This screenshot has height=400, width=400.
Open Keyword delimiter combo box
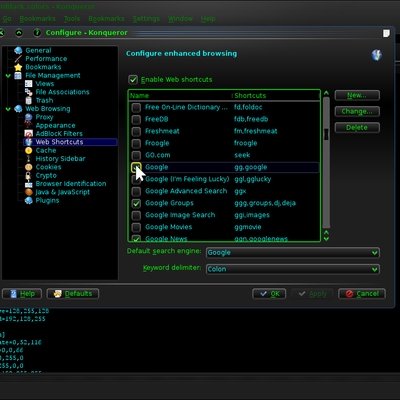point(293,269)
